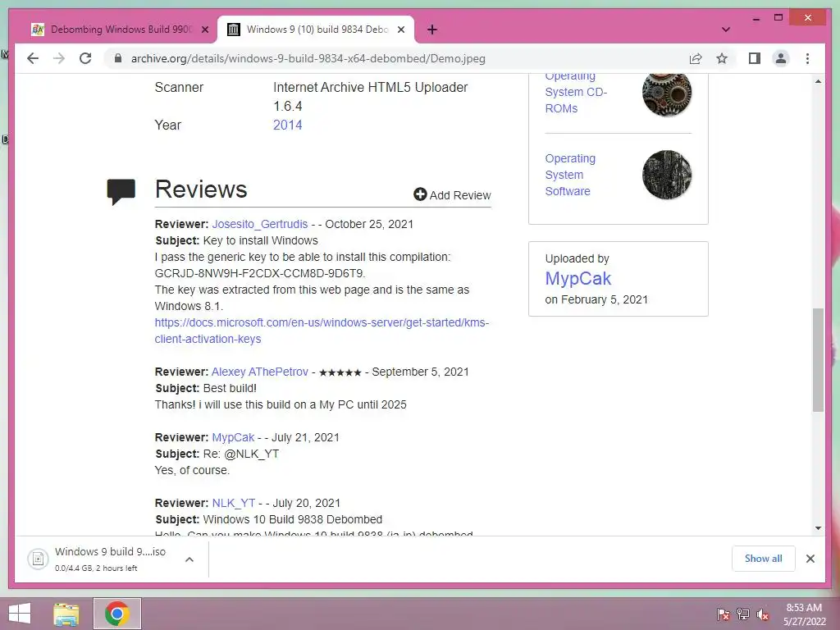Click the browser forward arrow
The height and width of the screenshot is (630, 840).
[59, 58]
